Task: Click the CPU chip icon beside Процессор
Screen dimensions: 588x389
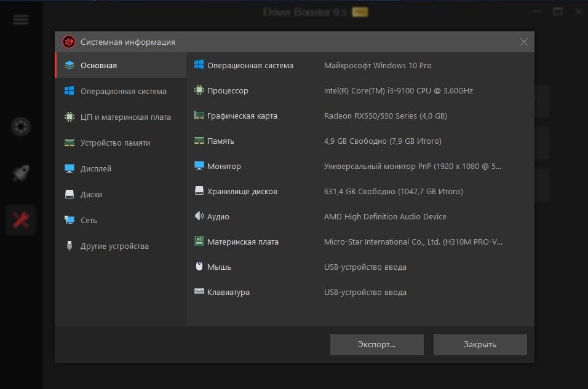Action: (x=199, y=90)
